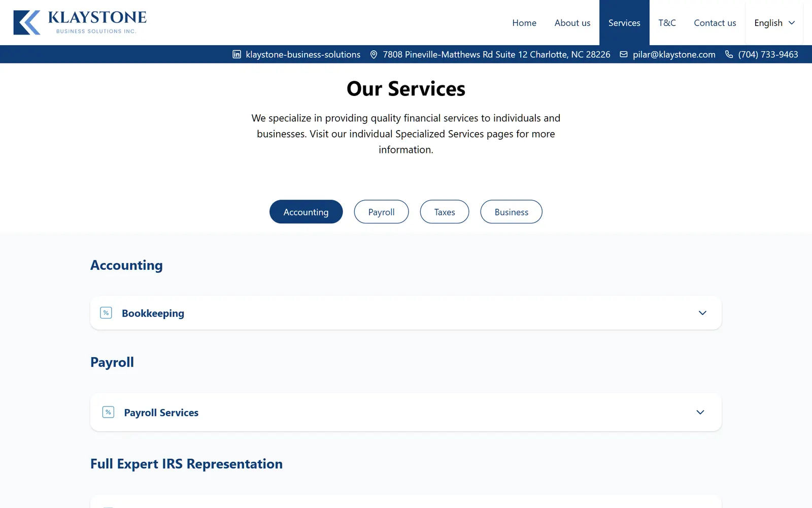Open the English language dropdown
This screenshot has width=812, height=508.
(774, 23)
